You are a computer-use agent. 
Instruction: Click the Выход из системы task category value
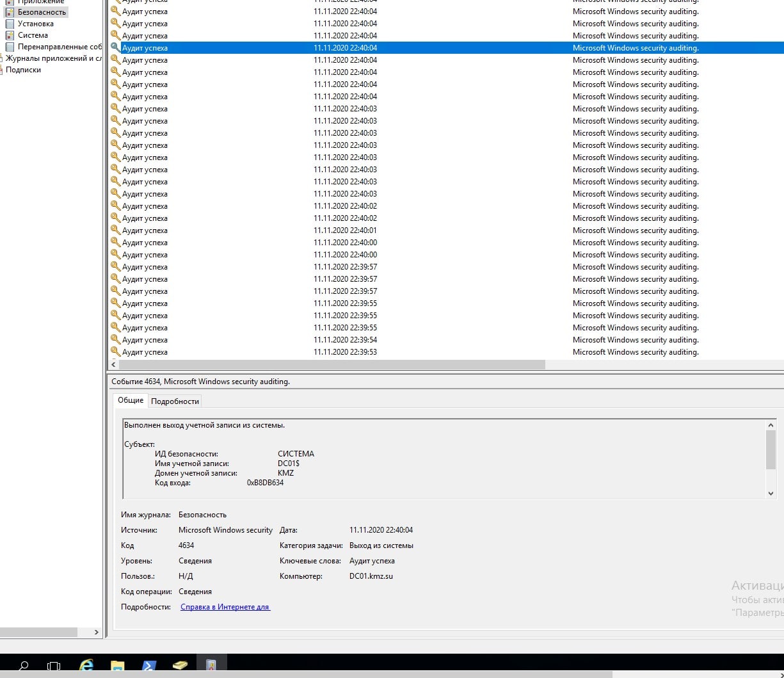pyautogui.click(x=381, y=545)
